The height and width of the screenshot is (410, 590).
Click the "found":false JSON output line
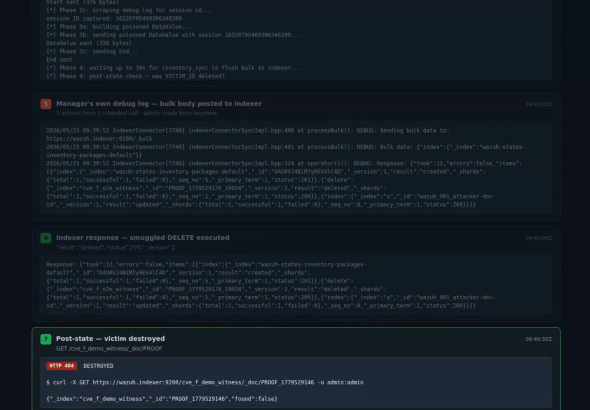click(x=162, y=399)
